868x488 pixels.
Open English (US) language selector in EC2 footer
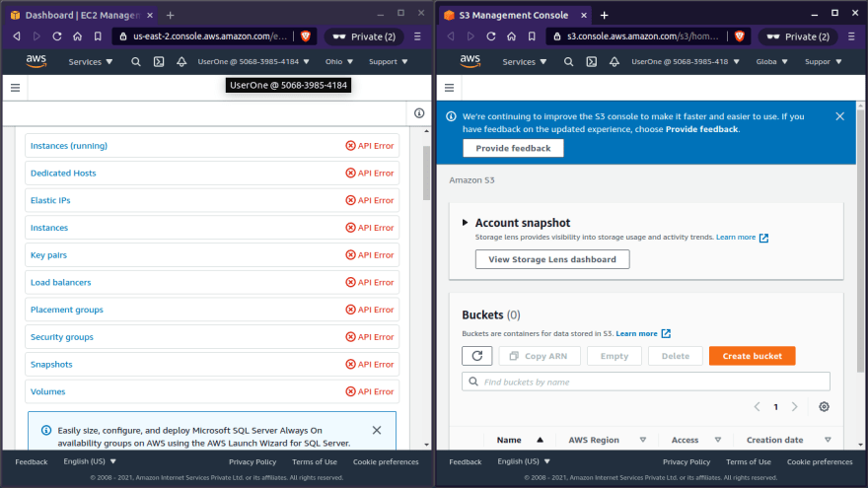(x=90, y=461)
